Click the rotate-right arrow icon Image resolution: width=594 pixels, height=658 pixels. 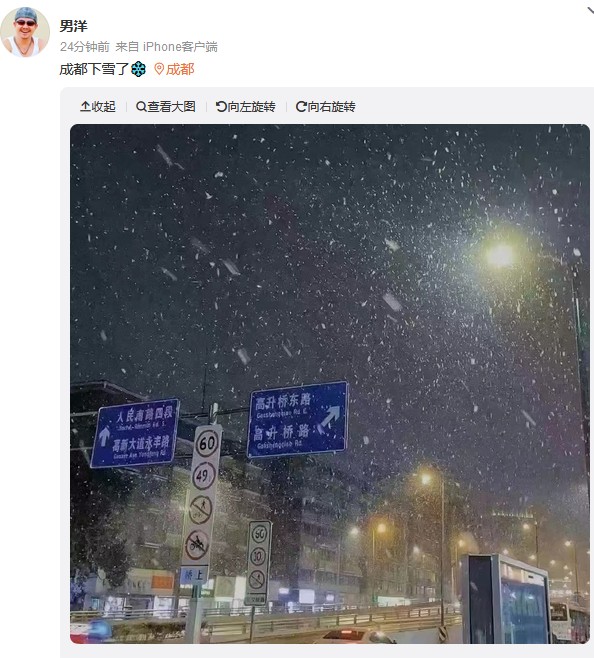(301, 107)
